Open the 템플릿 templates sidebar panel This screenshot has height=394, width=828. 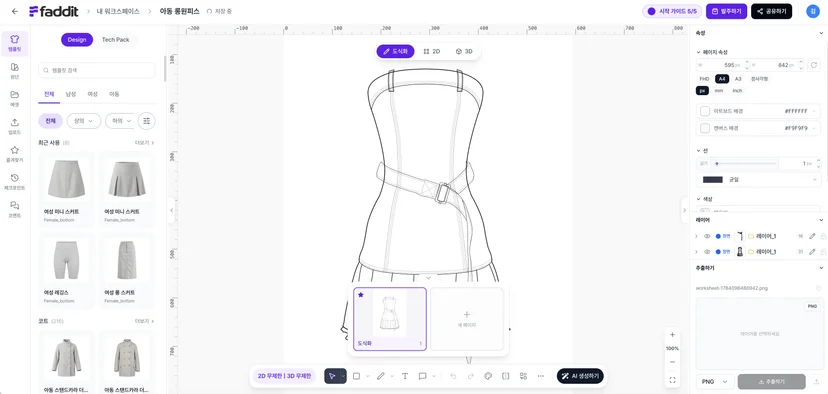14,43
